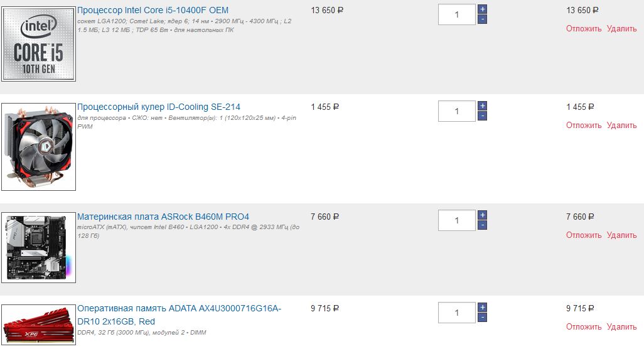Open ID-Cooling cooler product image
Viewport: 644px width, 349px height.
pyautogui.click(x=38, y=147)
